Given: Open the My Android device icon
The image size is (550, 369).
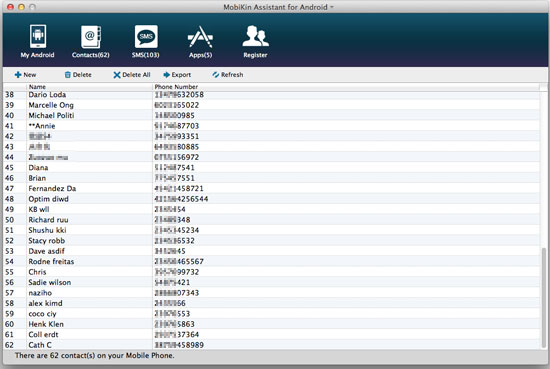Looking at the screenshot, I should point(38,36).
